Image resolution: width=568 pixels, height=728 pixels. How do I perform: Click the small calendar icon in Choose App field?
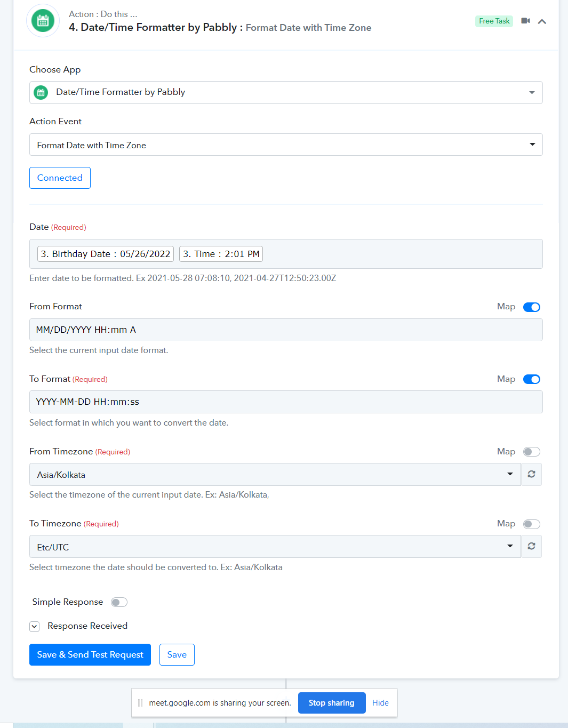41,92
